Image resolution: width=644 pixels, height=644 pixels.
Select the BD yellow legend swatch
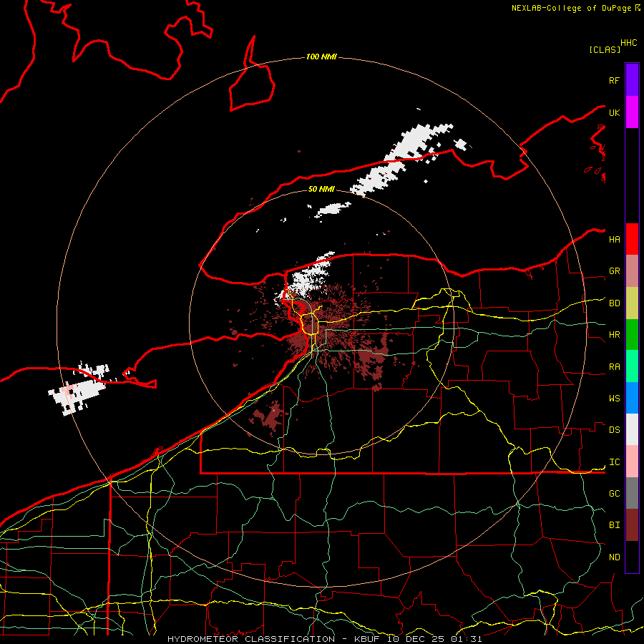tap(632, 303)
